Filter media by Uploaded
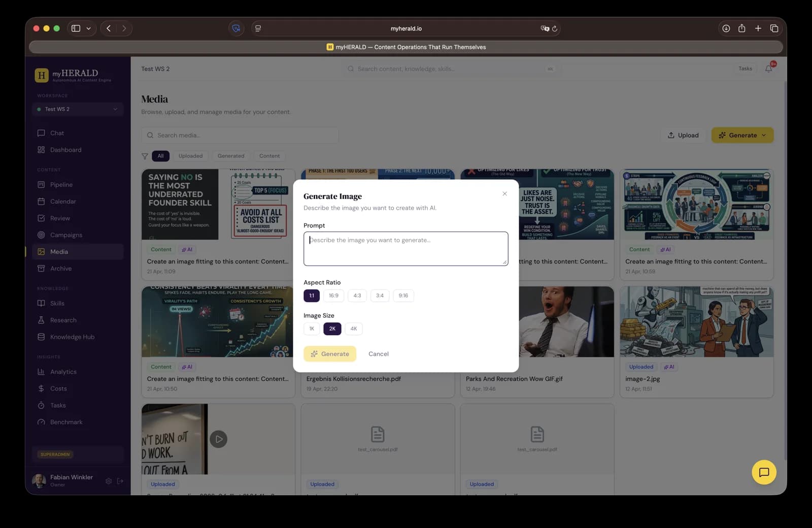 [190, 156]
